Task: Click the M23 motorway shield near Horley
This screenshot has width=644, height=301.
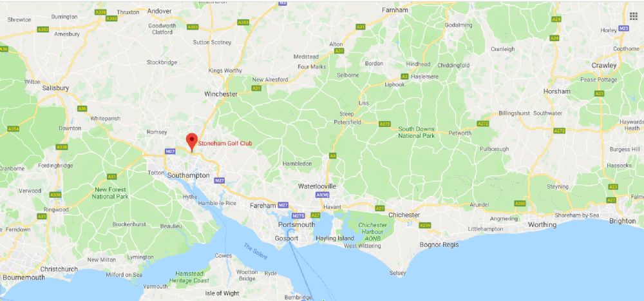Action: point(623,28)
